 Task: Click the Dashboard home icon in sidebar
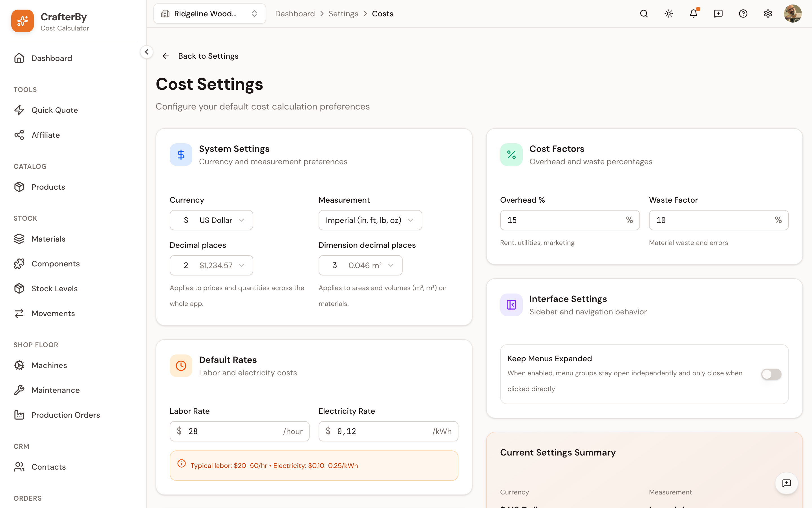[x=19, y=58]
